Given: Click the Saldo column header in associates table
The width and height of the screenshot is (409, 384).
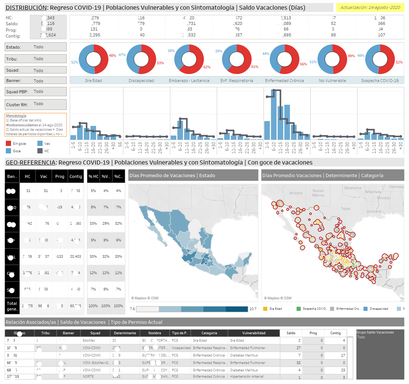Looking at the screenshot, I should tap(291, 333).
